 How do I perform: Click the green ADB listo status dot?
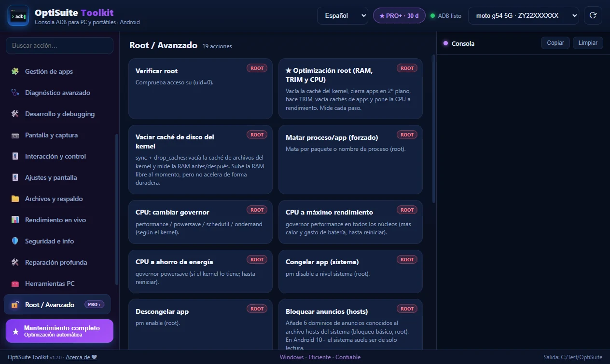[x=432, y=16]
